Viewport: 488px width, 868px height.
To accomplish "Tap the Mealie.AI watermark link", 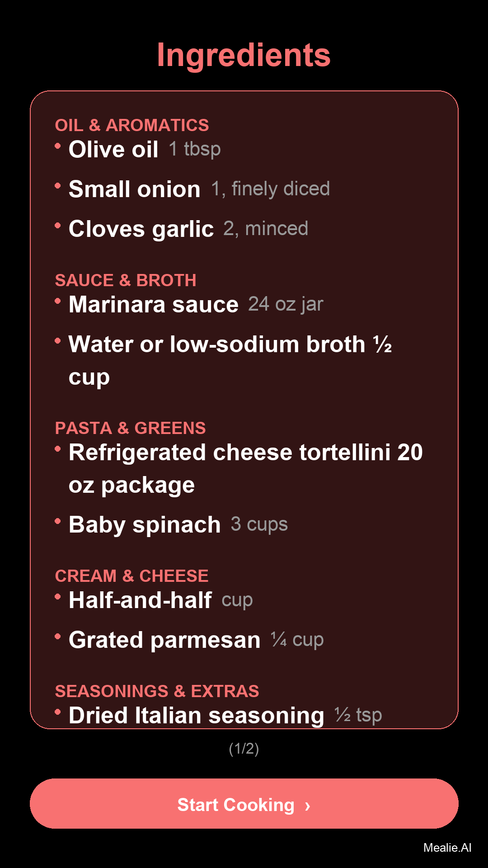I will click(x=447, y=848).
